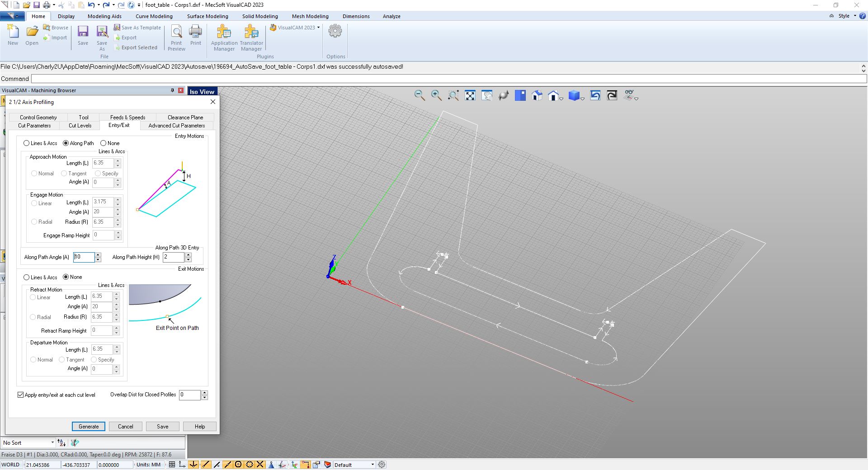Open the Options gear in the ribbon

pos(335,31)
